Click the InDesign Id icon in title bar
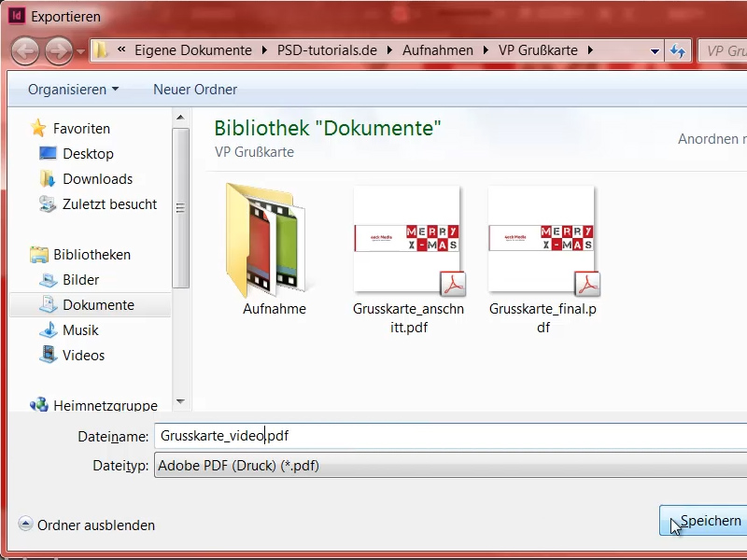 17,16
